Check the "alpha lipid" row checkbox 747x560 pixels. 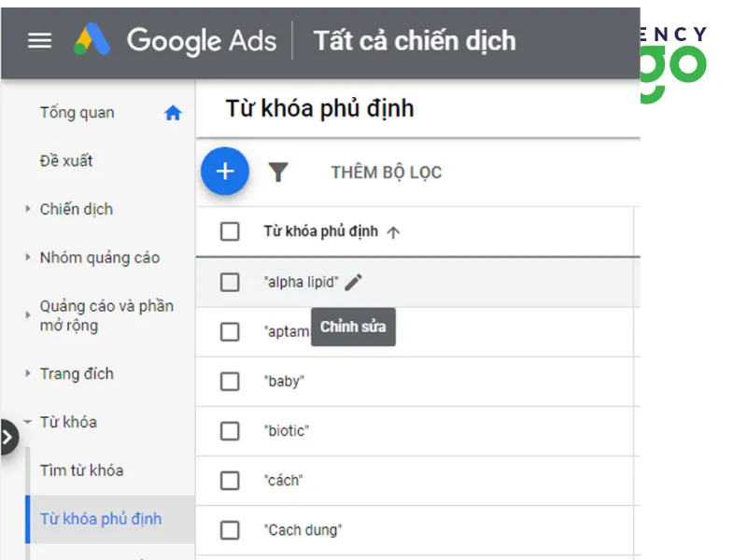point(228,281)
